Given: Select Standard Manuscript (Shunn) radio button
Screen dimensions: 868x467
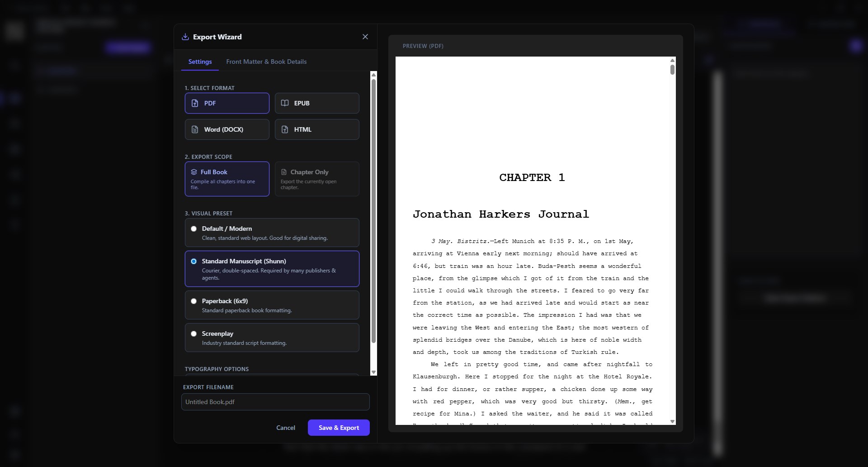Looking at the screenshot, I should [x=194, y=261].
